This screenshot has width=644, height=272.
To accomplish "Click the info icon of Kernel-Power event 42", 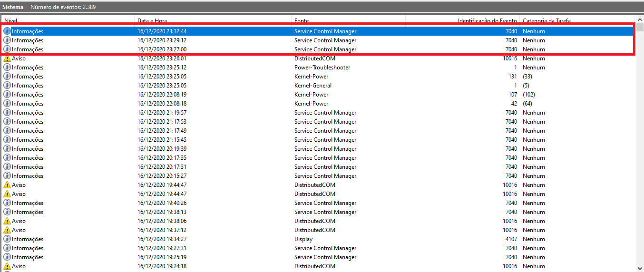I will [x=7, y=104].
